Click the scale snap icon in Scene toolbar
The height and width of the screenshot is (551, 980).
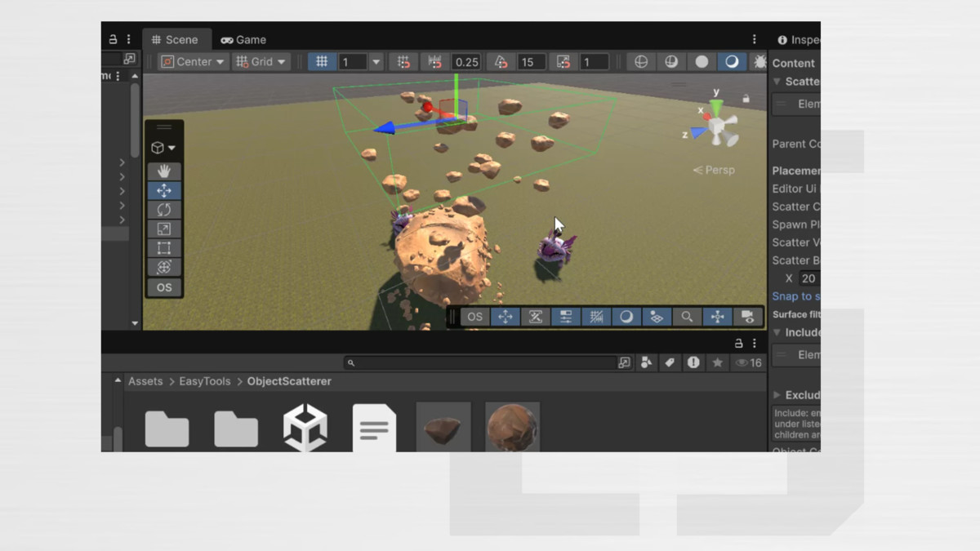pos(563,62)
